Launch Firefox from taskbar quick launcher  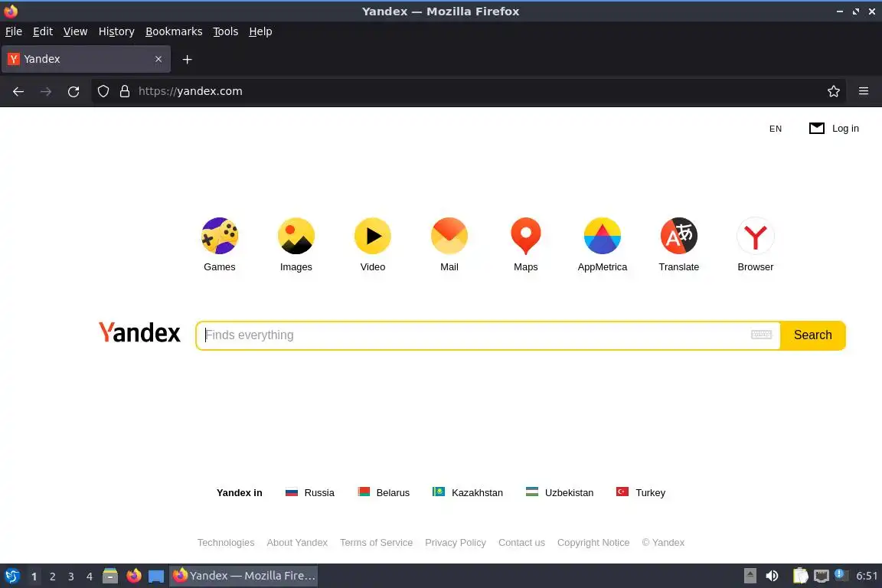[x=134, y=576]
